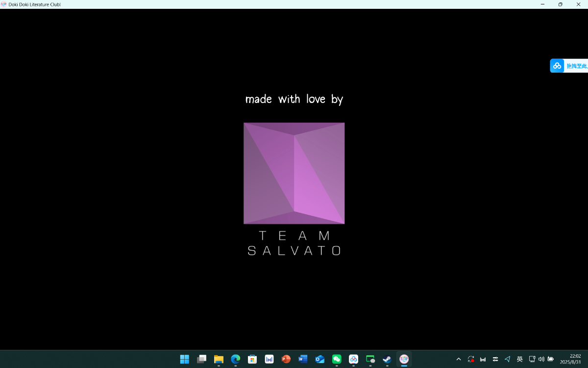Toggle the 英 input method language indicator
Screen dimensions: 588x368
click(x=520, y=359)
